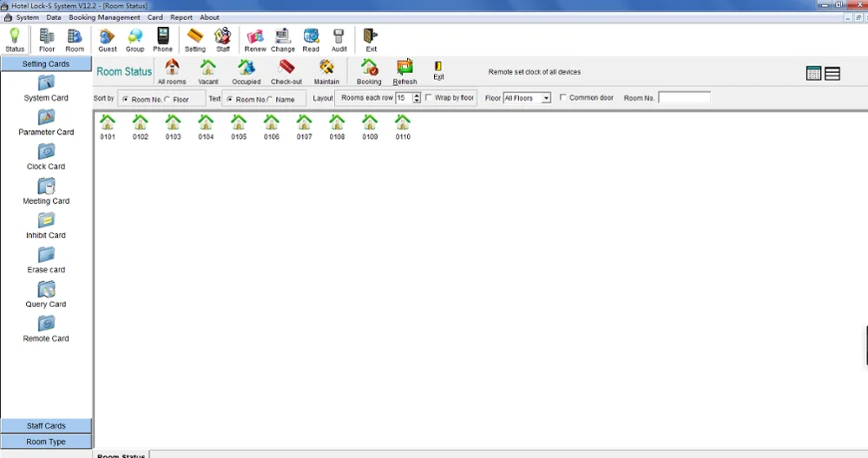868x458 pixels.
Task: Open the Status toolbar icon
Action: click(x=15, y=40)
